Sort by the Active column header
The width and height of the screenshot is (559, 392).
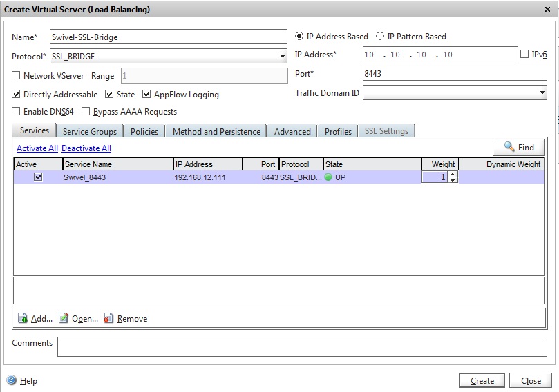click(x=38, y=164)
